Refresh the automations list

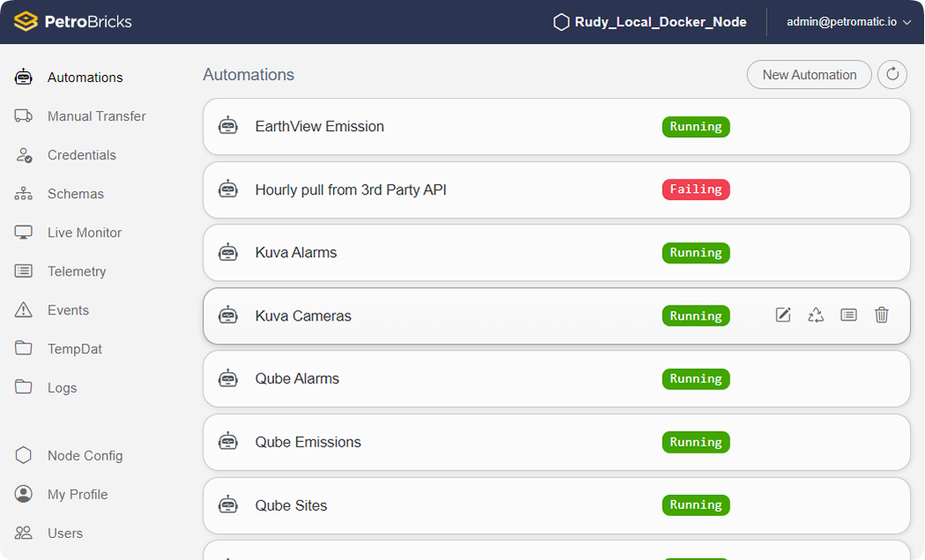[892, 75]
